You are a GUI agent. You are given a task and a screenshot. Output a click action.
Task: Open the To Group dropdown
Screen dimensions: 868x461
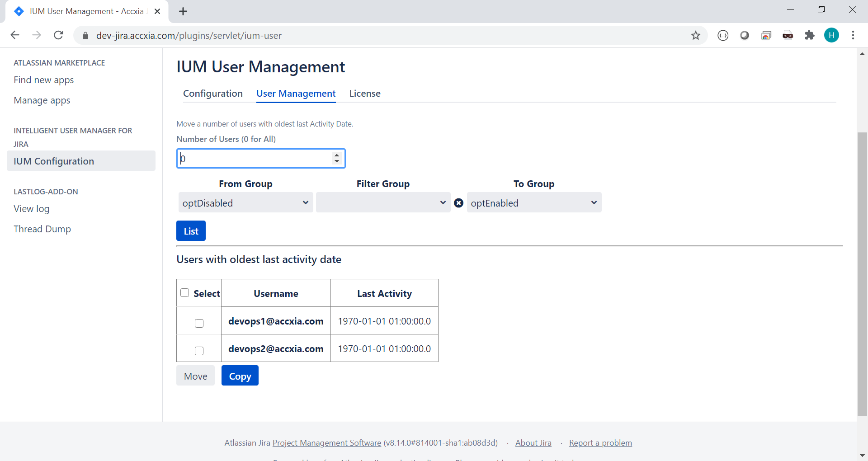click(534, 203)
